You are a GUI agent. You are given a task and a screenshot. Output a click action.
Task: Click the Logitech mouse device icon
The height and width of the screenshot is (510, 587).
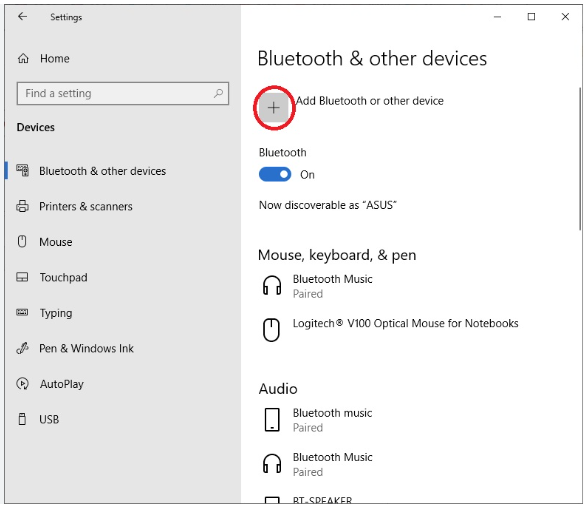pyautogui.click(x=271, y=330)
